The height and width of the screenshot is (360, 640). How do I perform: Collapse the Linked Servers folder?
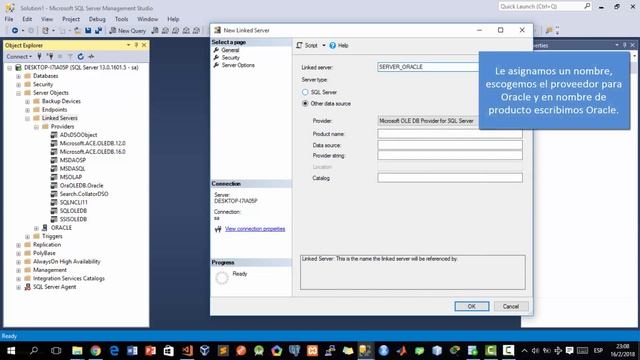tap(27, 118)
